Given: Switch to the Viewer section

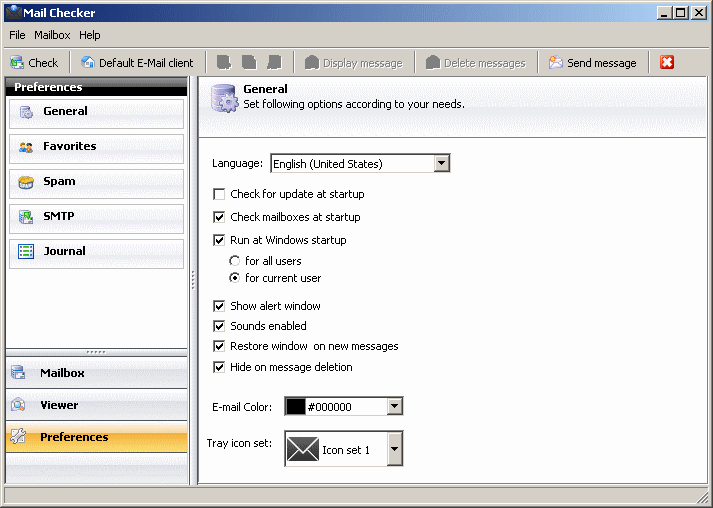Looking at the screenshot, I should (96, 405).
